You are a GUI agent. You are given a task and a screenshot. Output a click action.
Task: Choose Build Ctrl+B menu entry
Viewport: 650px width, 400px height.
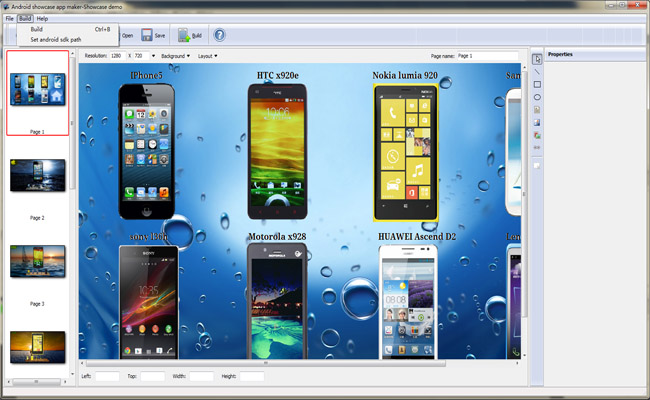tap(68, 29)
